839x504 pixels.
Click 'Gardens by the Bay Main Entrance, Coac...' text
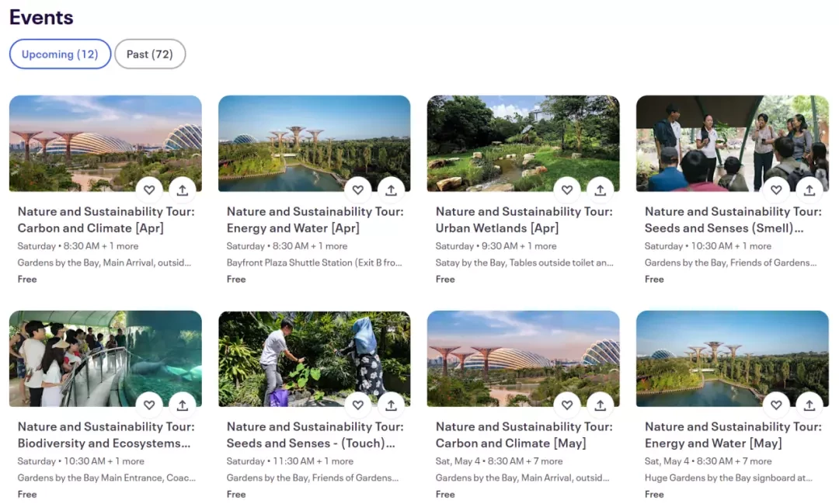[106, 478]
